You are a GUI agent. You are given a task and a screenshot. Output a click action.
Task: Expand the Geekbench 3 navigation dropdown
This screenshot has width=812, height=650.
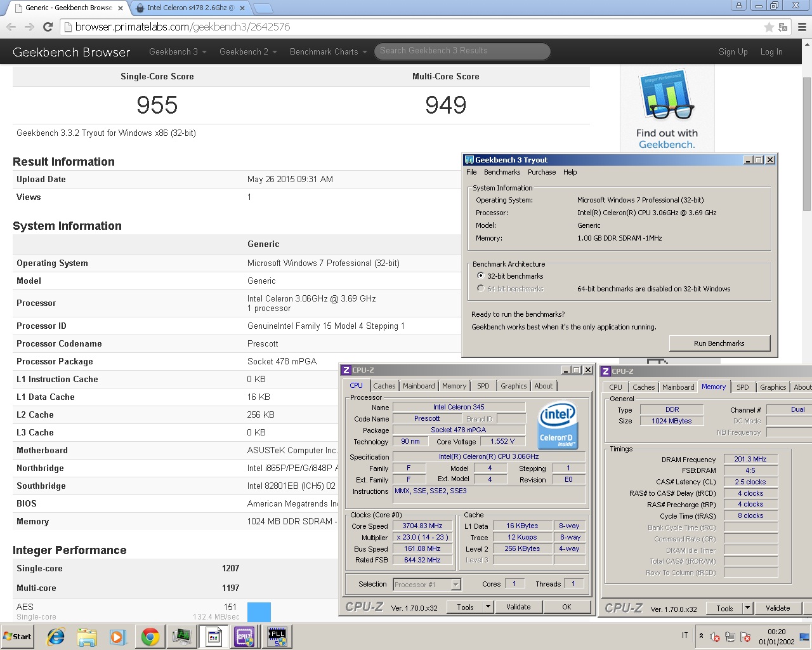178,51
